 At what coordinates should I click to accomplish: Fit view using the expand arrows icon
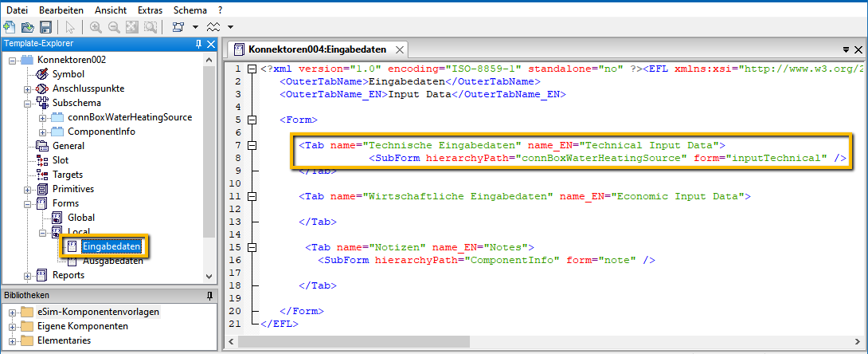pyautogui.click(x=131, y=26)
